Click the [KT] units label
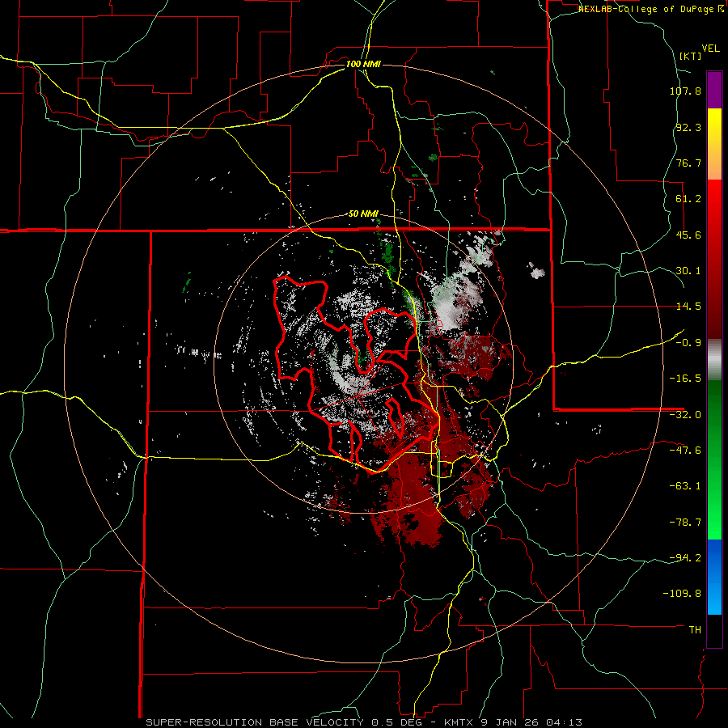This screenshot has width=728, height=728. coord(691,56)
